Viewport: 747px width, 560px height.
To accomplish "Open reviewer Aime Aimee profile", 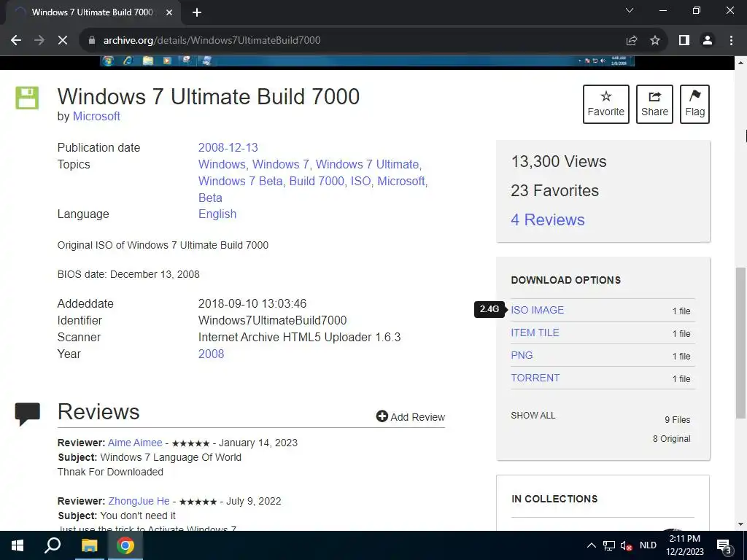I will [135, 443].
